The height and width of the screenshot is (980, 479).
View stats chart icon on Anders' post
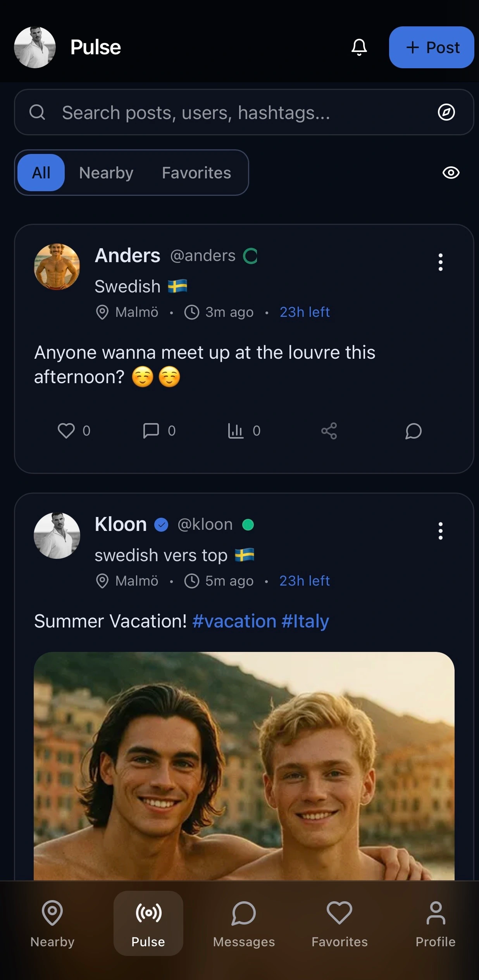[236, 431]
